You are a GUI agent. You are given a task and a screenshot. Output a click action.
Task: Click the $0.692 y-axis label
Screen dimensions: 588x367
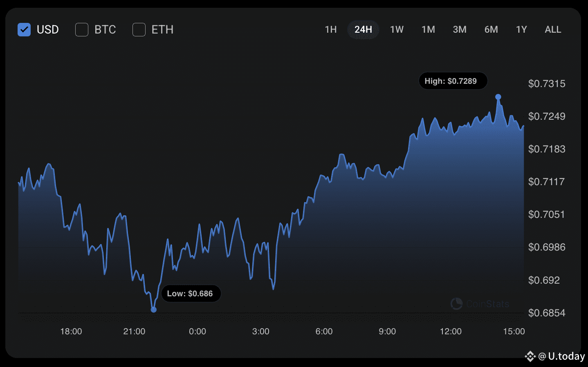544,280
